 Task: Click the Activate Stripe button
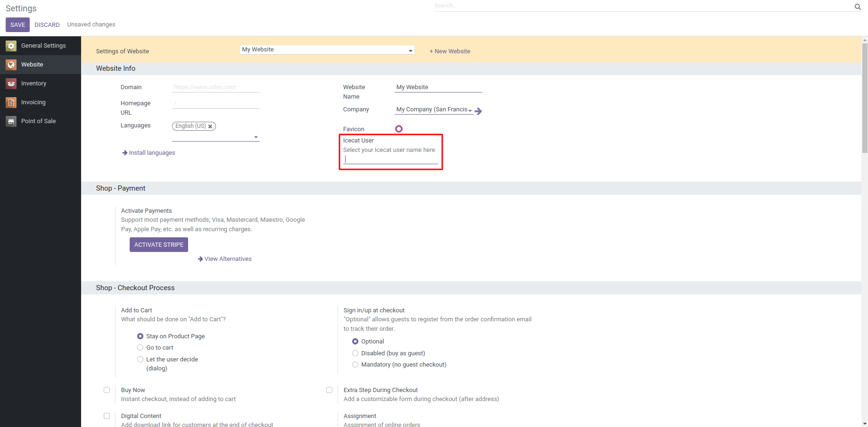point(159,245)
